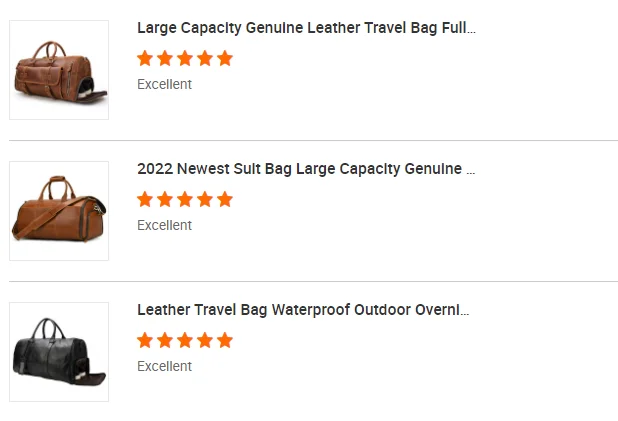Click first rating star under Large Capacity Genuine Leather Travel Bag

(x=146, y=58)
